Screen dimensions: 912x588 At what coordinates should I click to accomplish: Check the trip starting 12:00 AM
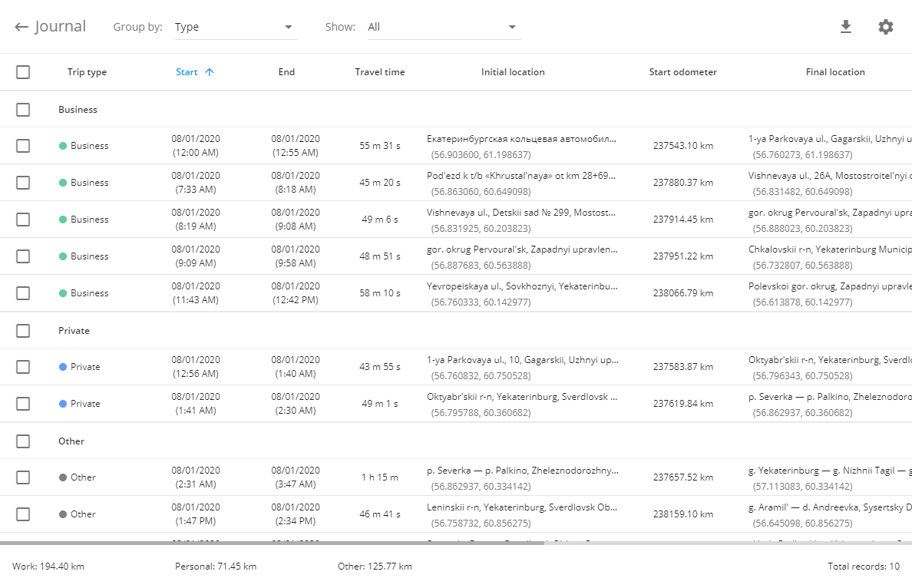[x=23, y=146]
